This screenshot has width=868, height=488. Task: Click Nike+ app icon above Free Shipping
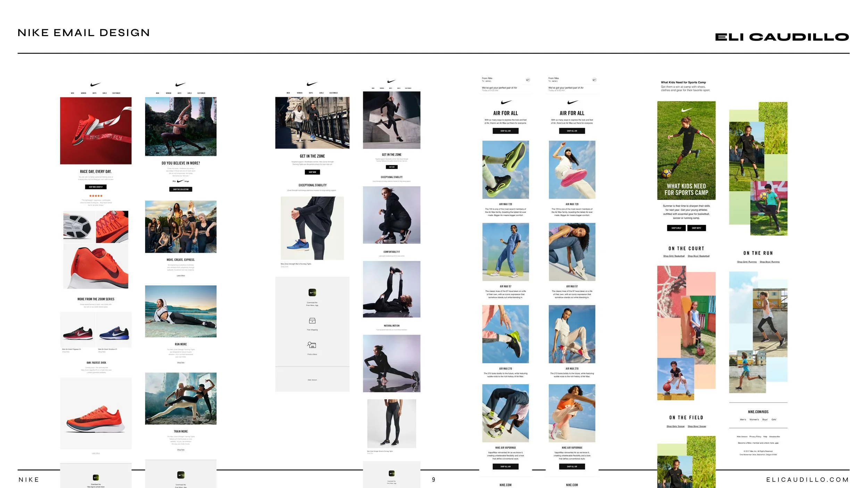pos(312,293)
